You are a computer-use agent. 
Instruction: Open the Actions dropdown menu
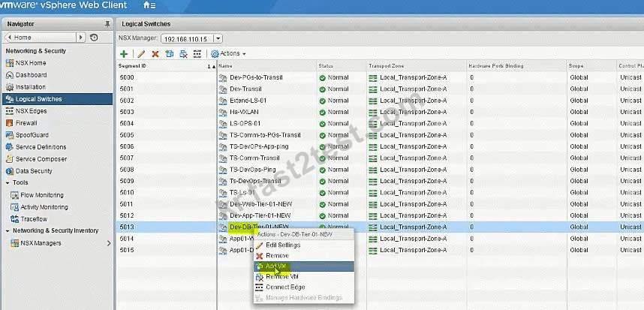228,54
